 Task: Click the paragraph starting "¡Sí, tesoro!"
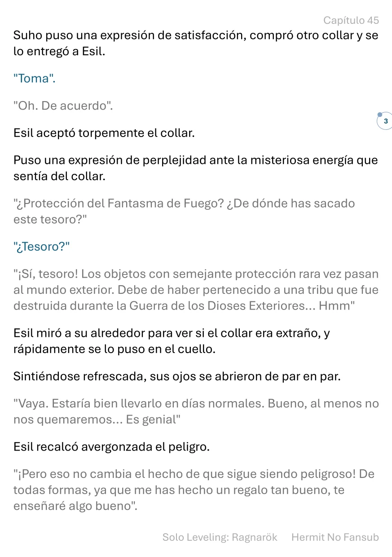(x=196, y=290)
